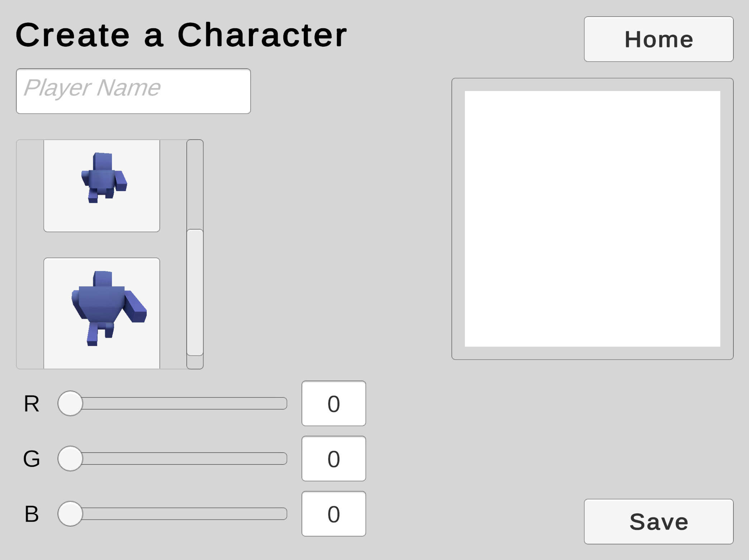Grab the R slider knob
749x560 pixels.
point(70,403)
